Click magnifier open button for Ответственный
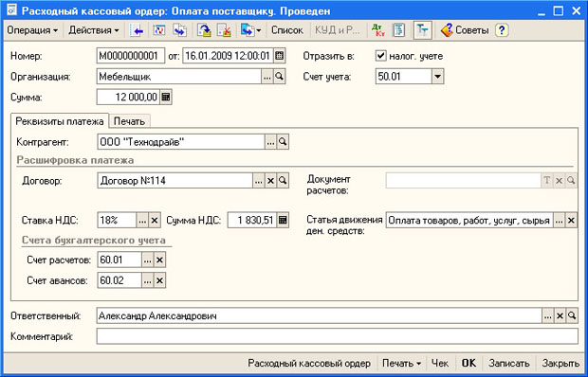The image size is (588, 377). (572, 316)
